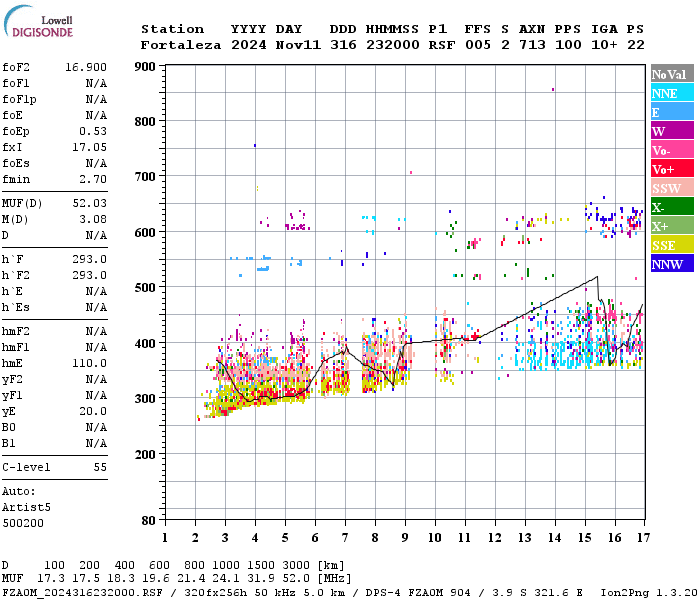The height and width of the screenshot is (600, 700).
Task: Click the Lowell Digisonde logo
Action: click(x=38, y=21)
